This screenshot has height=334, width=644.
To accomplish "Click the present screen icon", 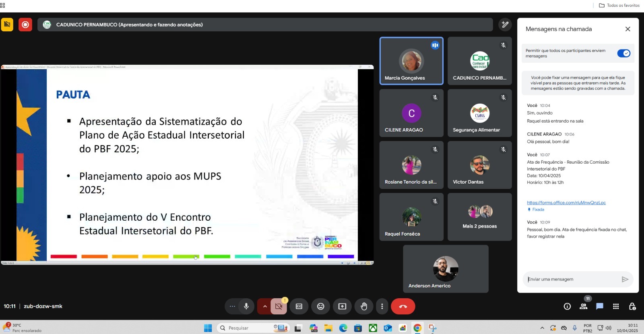I will 342,306.
